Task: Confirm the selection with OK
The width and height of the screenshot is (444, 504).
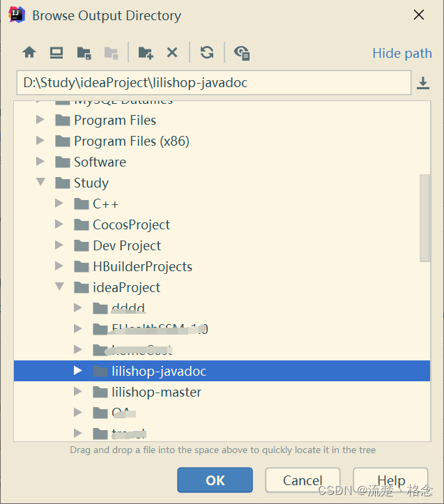Action: tap(215, 480)
